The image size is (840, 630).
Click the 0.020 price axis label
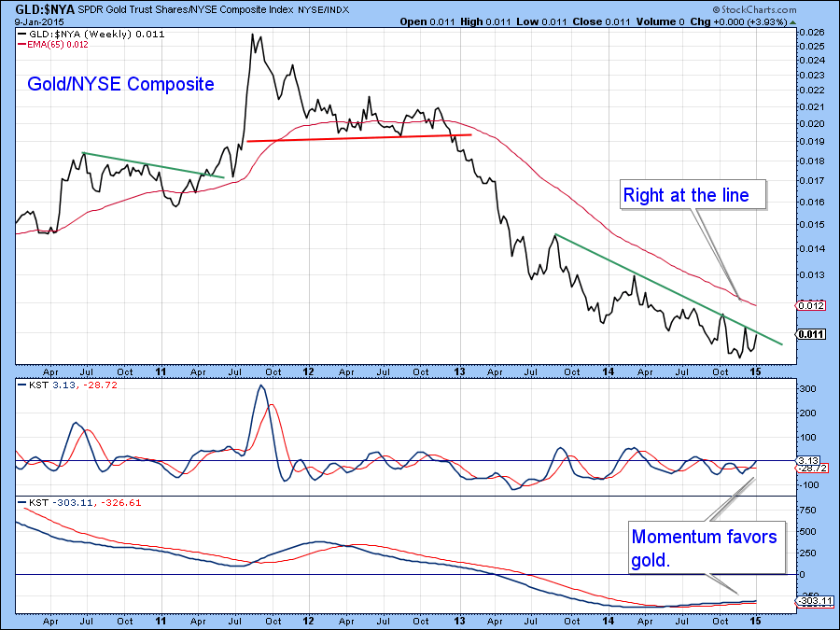coord(811,124)
